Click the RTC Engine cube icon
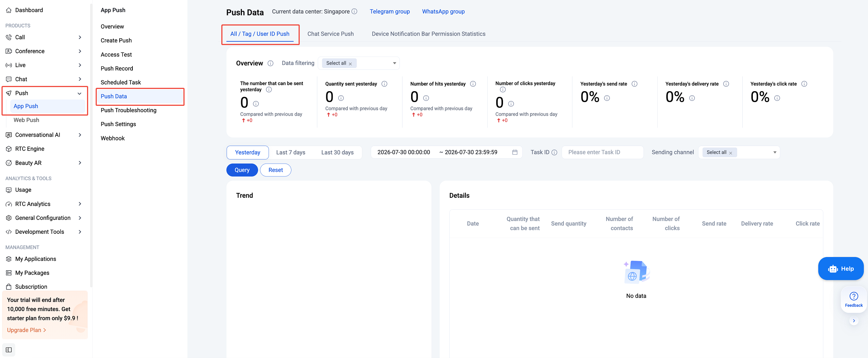Viewport: 868px width, 358px height. (x=9, y=149)
